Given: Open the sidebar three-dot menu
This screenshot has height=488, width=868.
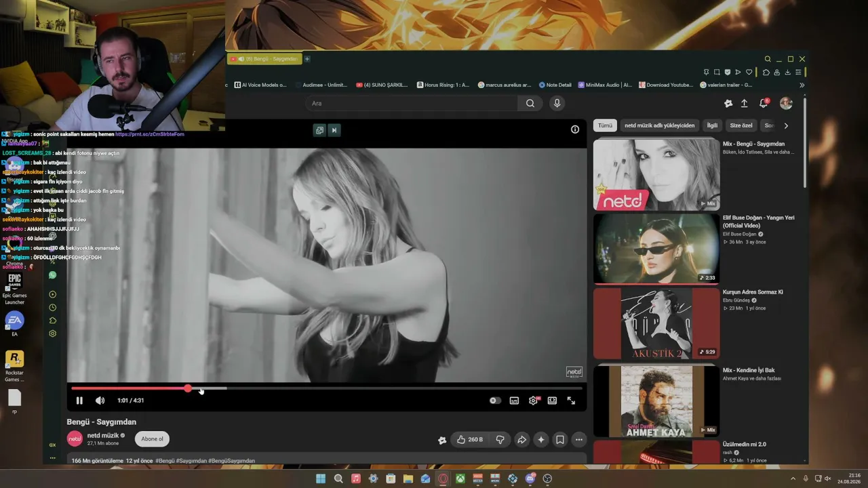Looking at the screenshot, I should pos(52,458).
